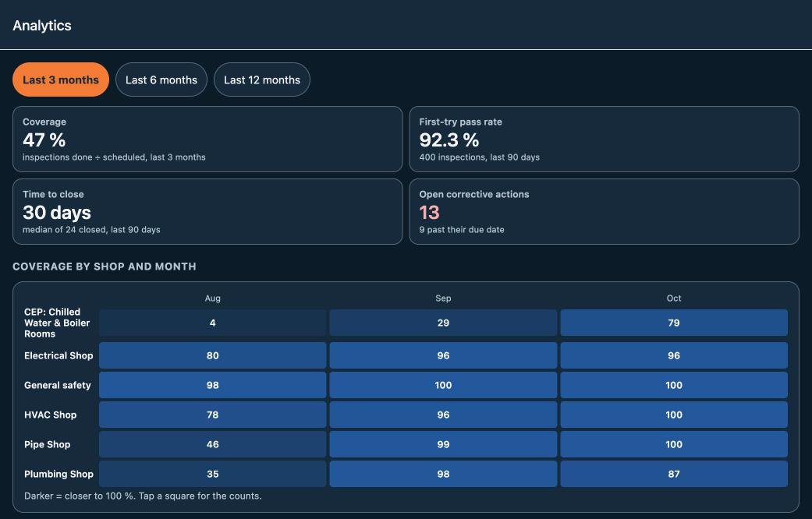The width and height of the screenshot is (812, 519).
Task: Click the Sep column header
Action: click(443, 298)
